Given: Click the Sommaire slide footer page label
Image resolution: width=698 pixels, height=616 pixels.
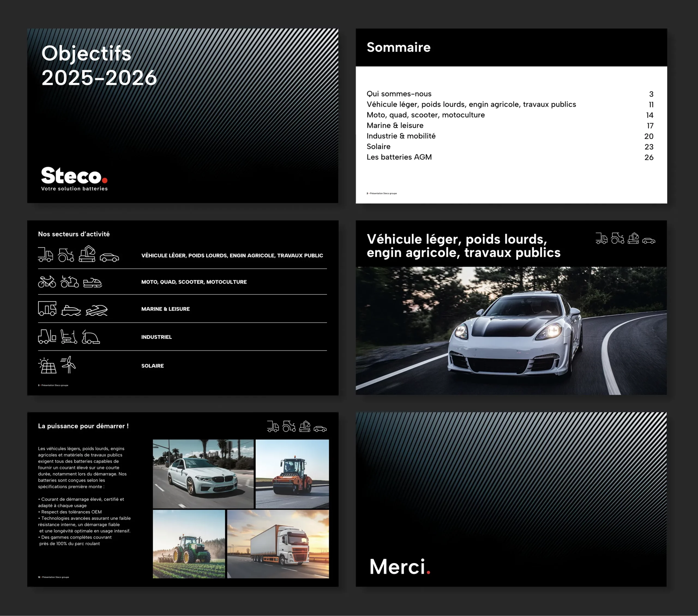Looking at the screenshot, I should click(x=382, y=193).
